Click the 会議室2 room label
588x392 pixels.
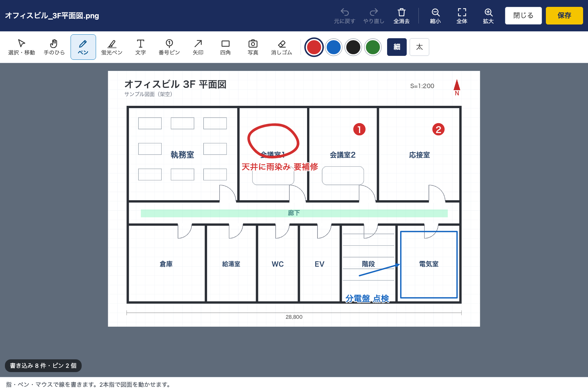[343, 155]
